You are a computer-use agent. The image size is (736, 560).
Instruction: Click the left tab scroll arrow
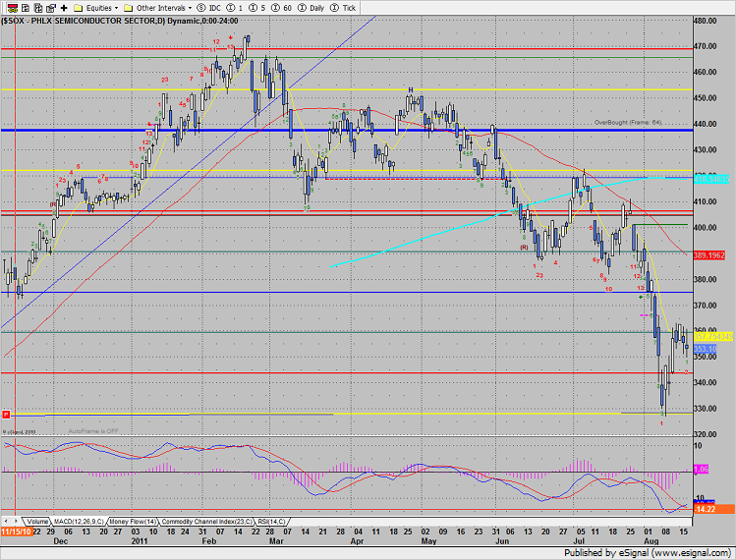click(x=7, y=521)
